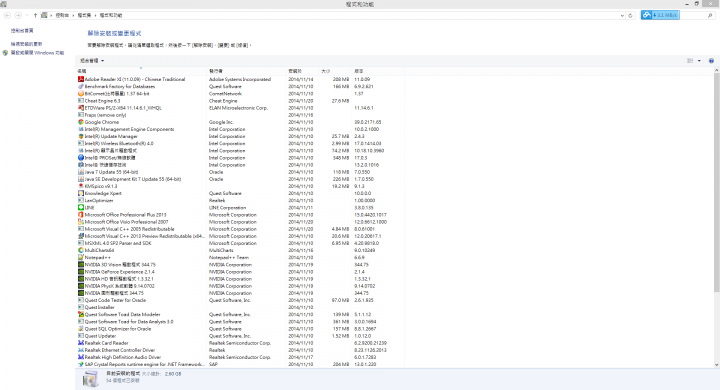Click the cloud download speed overlay icon
The image size is (720, 390).
coord(647,15)
